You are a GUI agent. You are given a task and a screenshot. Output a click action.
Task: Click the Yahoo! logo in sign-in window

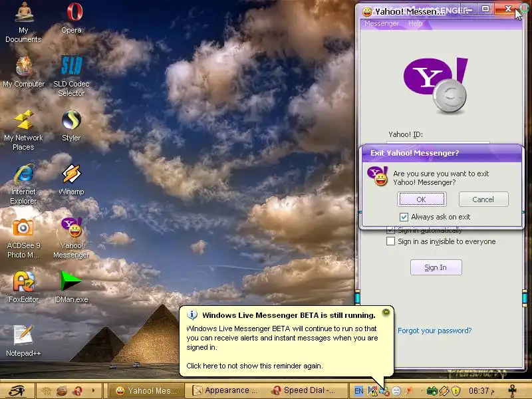(436, 85)
